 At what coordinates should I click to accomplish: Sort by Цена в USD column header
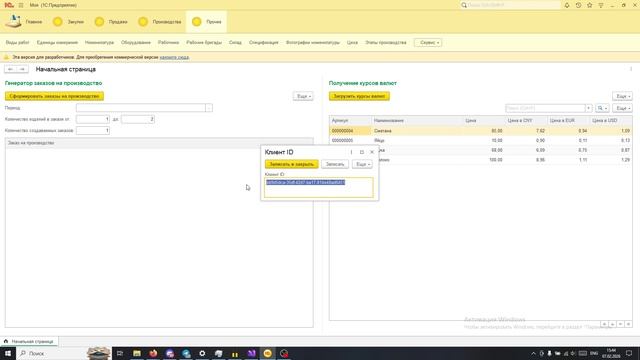click(x=611, y=120)
